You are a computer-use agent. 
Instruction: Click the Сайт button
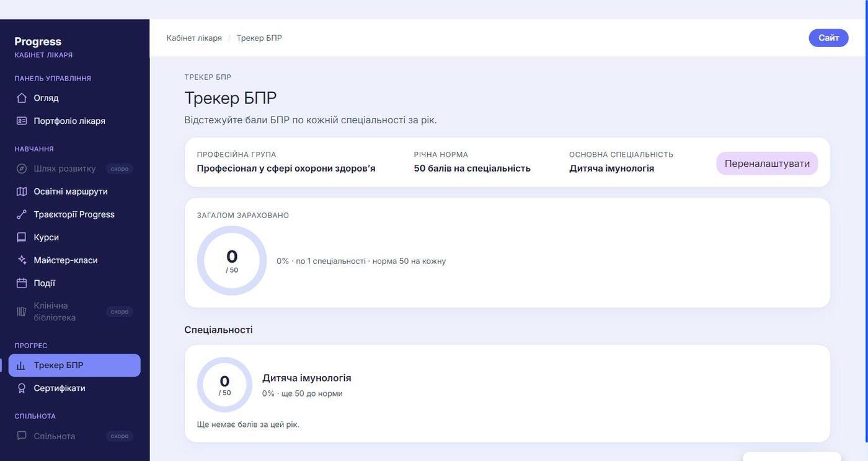coord(828,38)
